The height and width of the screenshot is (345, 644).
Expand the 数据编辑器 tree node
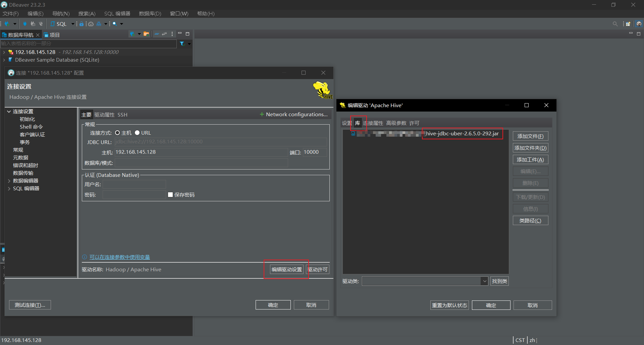tap(9, 181)
